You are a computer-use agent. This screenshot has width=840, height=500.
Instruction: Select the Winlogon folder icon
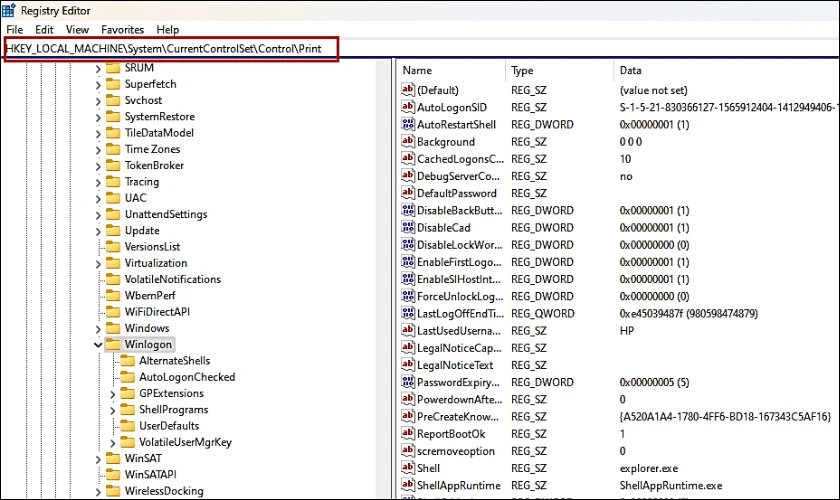(113, 344)
